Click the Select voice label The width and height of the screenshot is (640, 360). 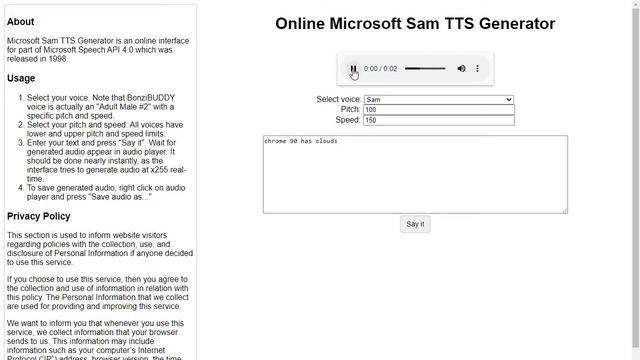coord(338,99)
